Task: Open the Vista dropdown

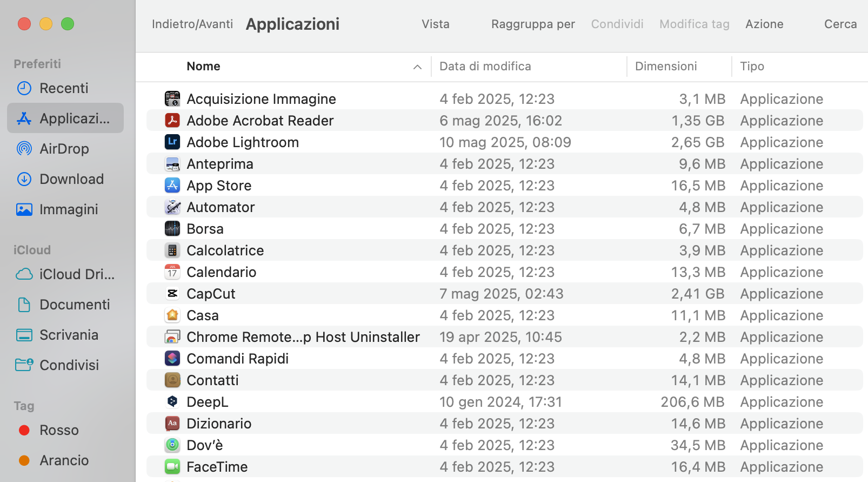Action: click(435, 24)
